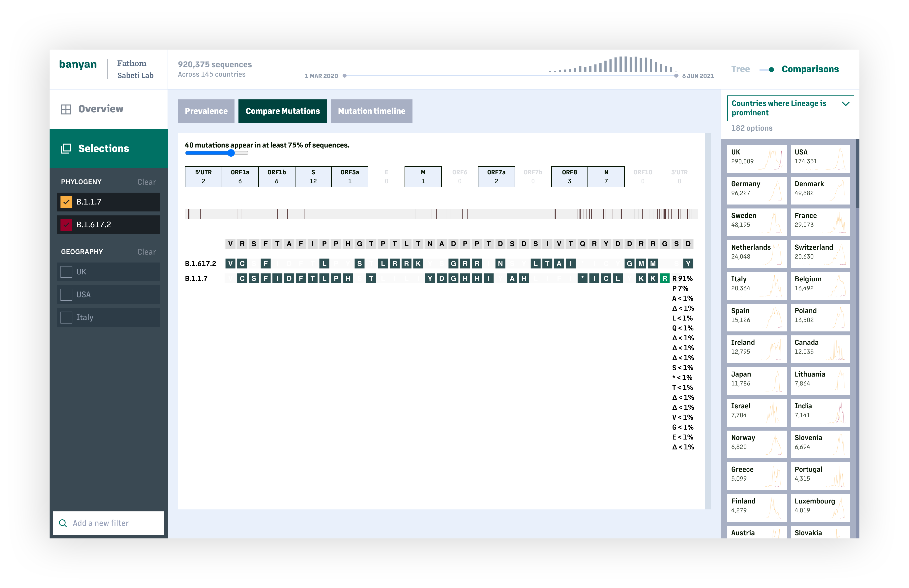Select the Comparisons view label
Image resolution: width=909 pixels, height=588 pixels.
[x=810, y=69]
